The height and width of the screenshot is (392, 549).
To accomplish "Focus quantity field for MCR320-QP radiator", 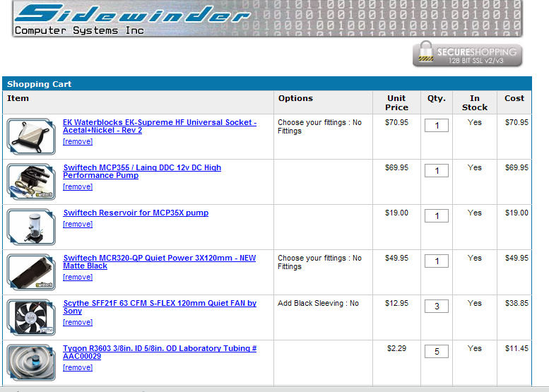I will (x=437, y=261).
